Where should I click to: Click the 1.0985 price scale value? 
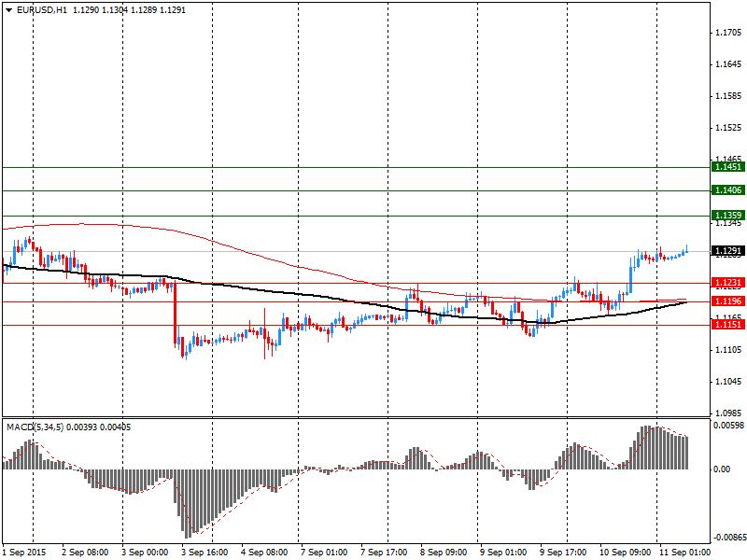728,413
